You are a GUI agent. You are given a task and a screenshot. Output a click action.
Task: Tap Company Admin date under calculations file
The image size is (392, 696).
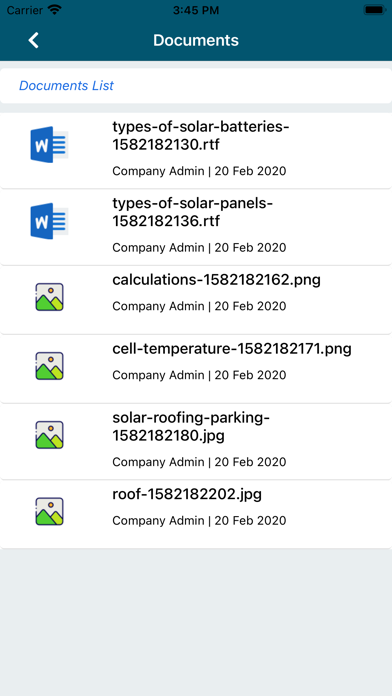click(199, 306)
